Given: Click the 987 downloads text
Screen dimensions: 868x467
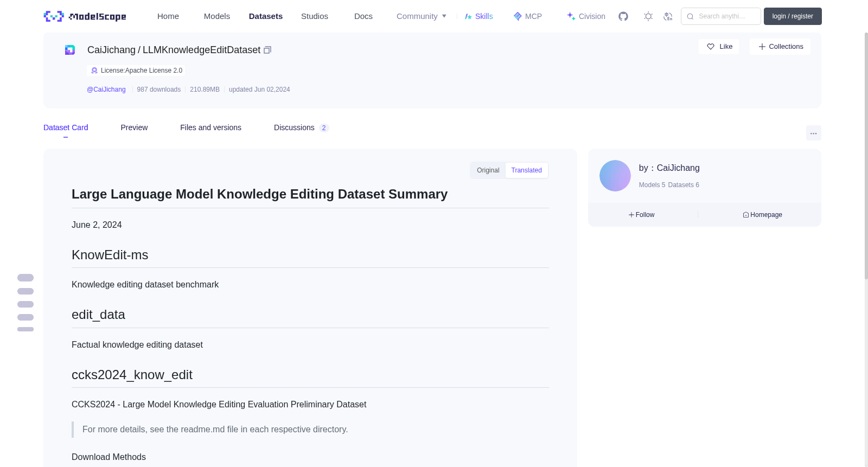Looking at the screenshot, I should (x=159, y=89).
